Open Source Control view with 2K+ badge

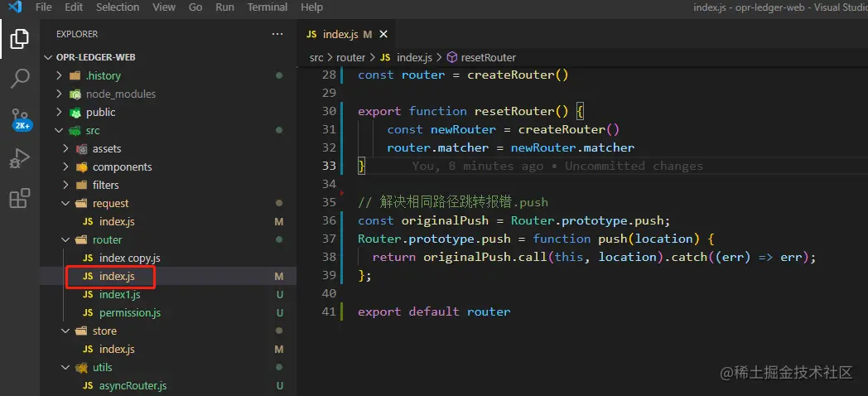click(x=21, y=118)
